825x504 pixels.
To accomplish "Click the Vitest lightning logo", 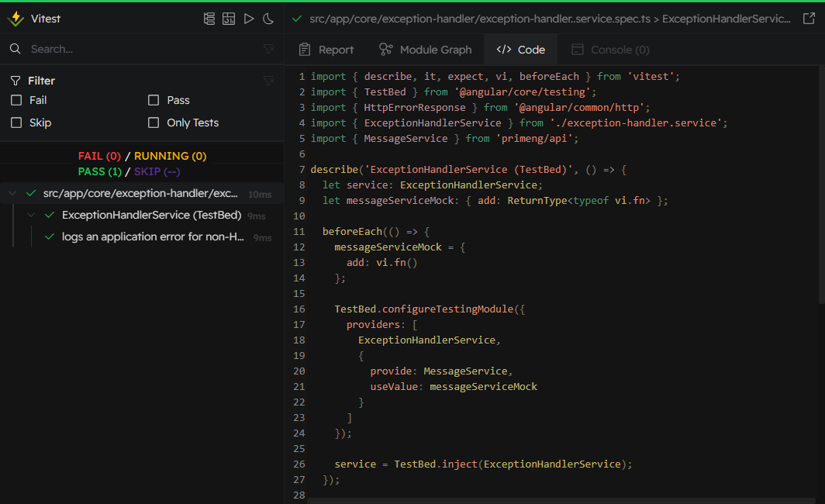I will tap(16, 19).
